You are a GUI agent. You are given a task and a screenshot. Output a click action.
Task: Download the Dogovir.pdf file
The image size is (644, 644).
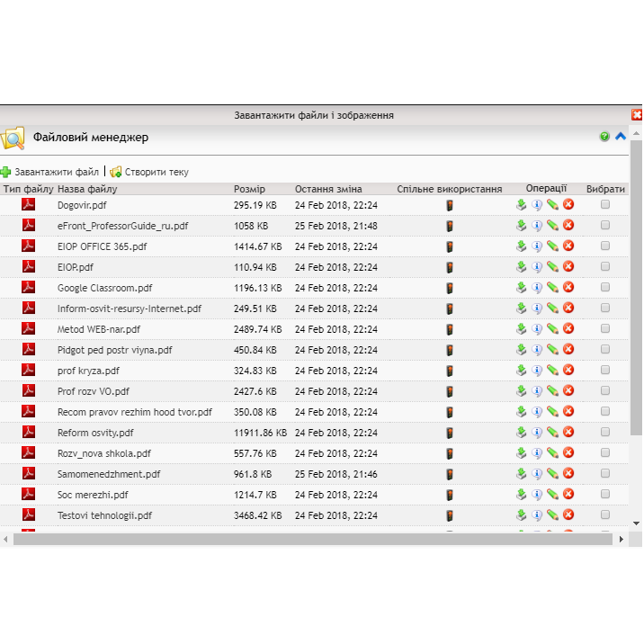[521, 204]
